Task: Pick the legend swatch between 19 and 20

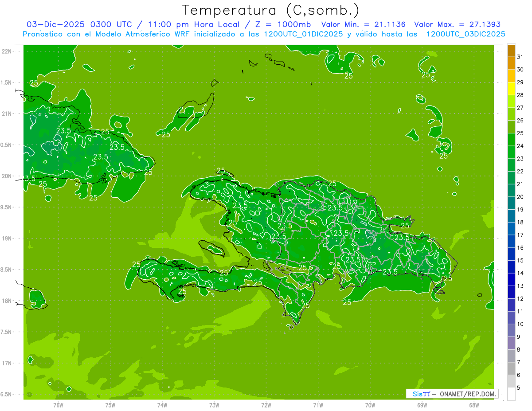Action: (511, 203)
